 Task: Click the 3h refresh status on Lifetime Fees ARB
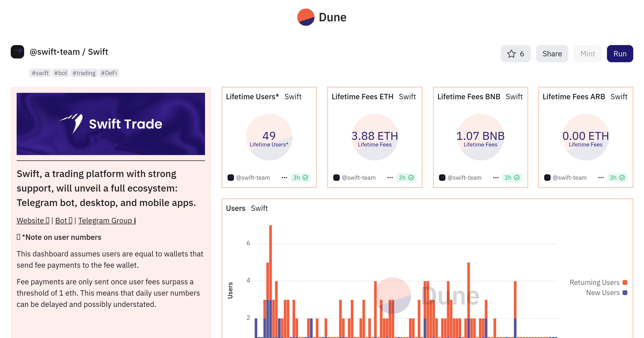point(617,178)
